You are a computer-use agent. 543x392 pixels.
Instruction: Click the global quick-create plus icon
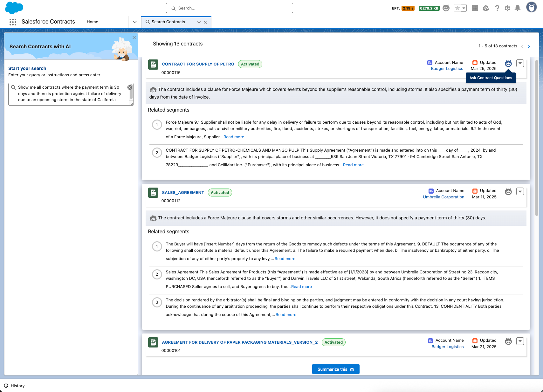(x=475, y=8)
